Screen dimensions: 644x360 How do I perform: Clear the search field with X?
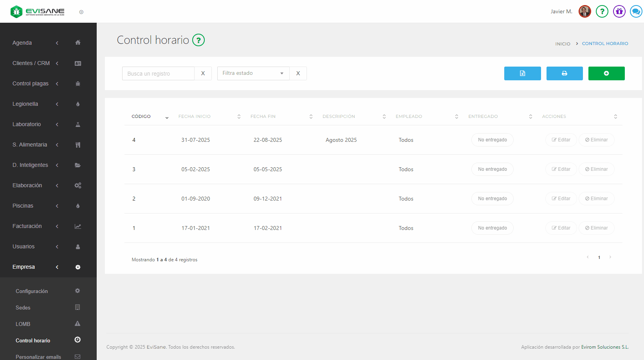pos(203,73)
